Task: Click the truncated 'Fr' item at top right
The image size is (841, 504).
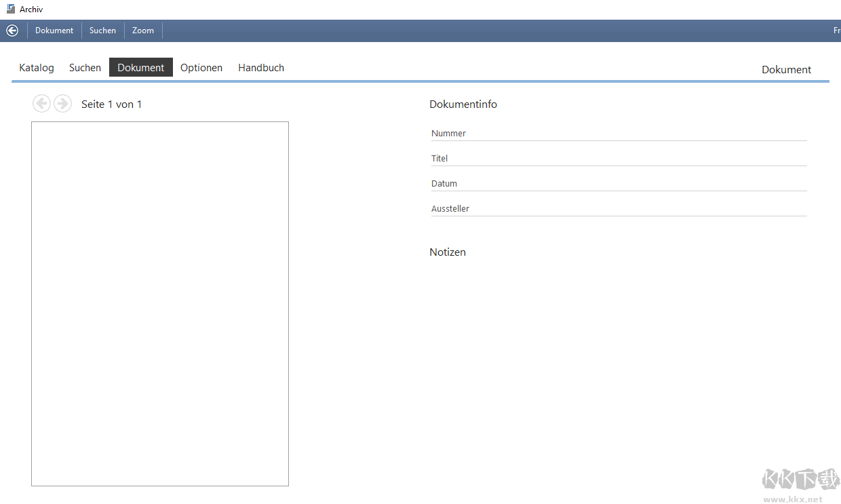Action: click(836, 30)
